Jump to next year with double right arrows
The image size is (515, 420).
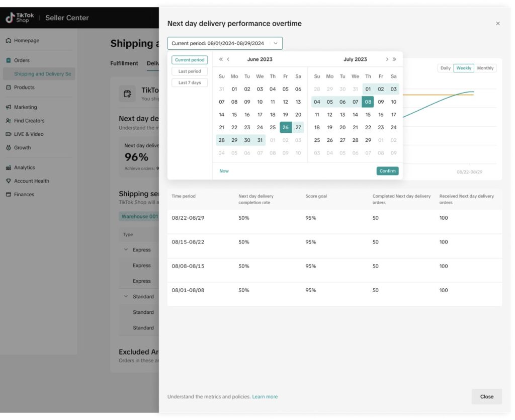tap(394, 59)
